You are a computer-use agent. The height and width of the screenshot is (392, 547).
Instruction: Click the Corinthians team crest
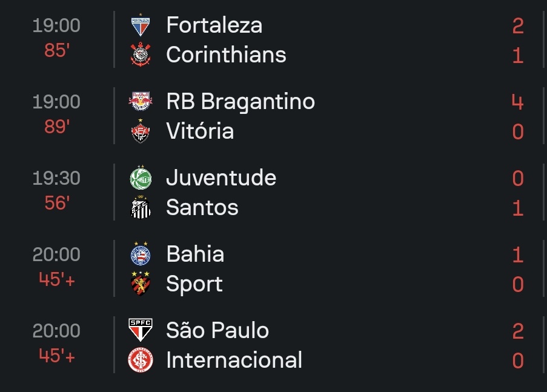point(141,55)
